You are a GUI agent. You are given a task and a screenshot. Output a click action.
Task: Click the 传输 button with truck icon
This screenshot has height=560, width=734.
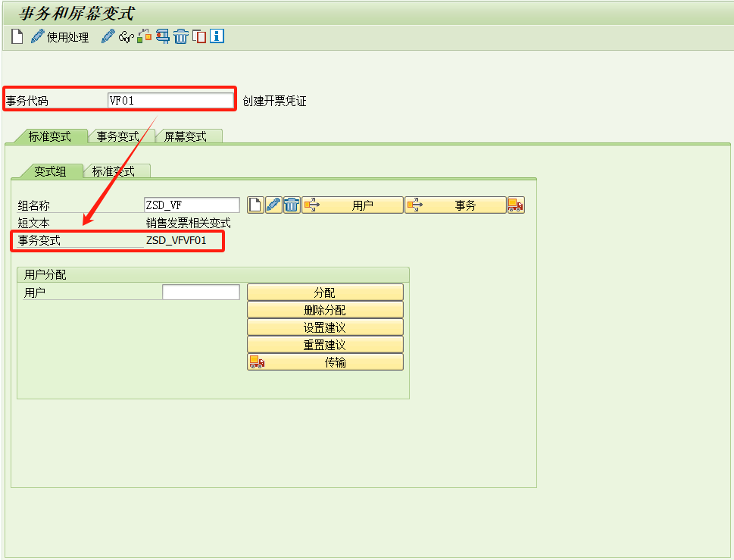point(325,362)
